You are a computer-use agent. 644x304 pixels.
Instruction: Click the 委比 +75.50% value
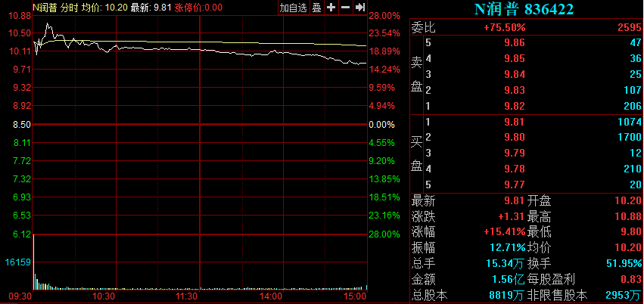coord(504,27)
